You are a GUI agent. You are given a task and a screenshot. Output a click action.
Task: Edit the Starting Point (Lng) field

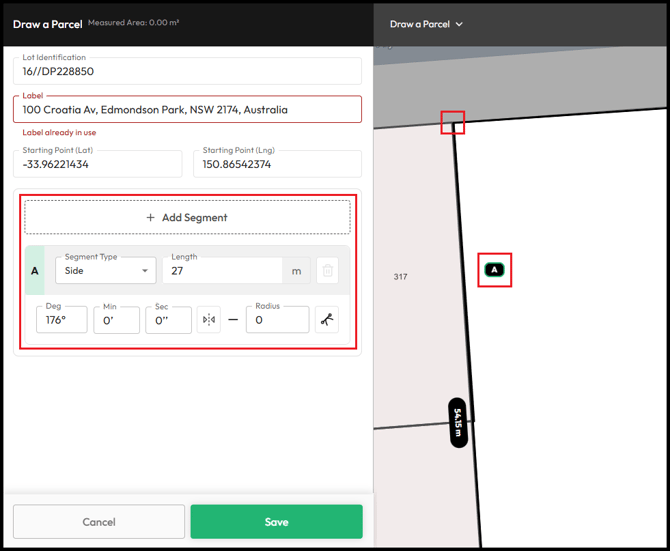(276, 164)
